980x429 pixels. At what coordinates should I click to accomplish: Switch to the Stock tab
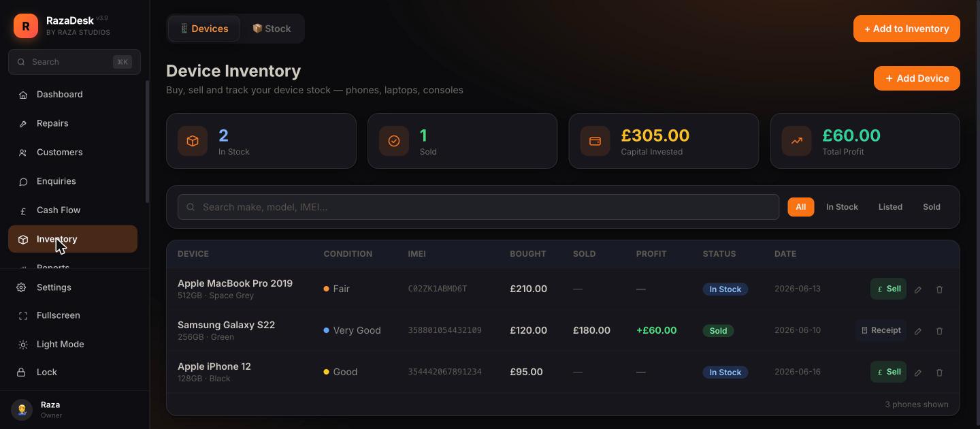pyautogui.click(x=272, y=29)
